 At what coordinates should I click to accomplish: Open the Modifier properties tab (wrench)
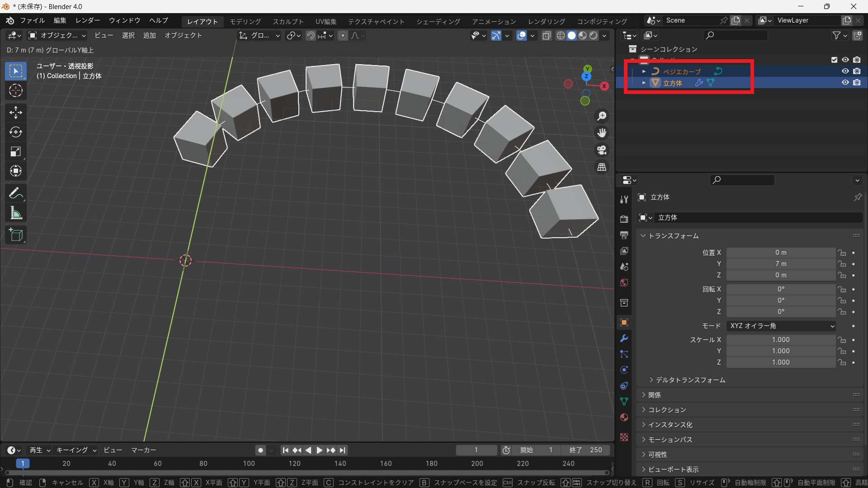(624, 338)
